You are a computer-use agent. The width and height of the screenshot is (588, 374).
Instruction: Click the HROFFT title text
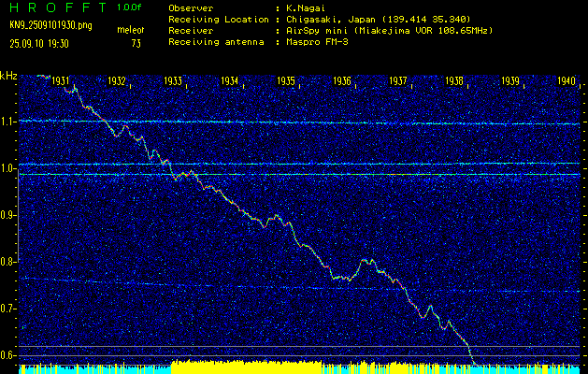[58, 7]
